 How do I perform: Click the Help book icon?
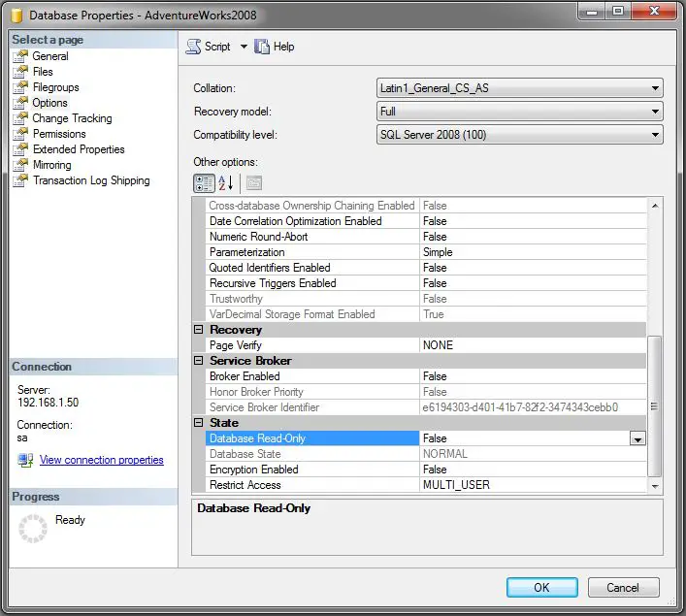click(262, 47)
